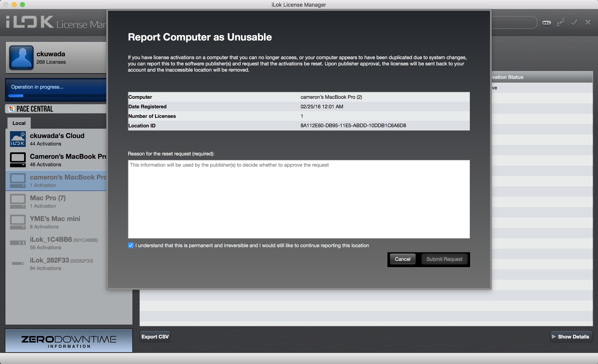Click the iLok_282F33 94 Activations row

tap(56, 264)
